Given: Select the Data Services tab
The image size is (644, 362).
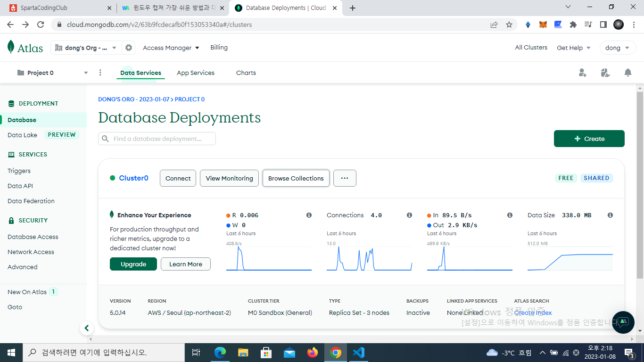Looking at the screenshot, I should click(140, 73).
